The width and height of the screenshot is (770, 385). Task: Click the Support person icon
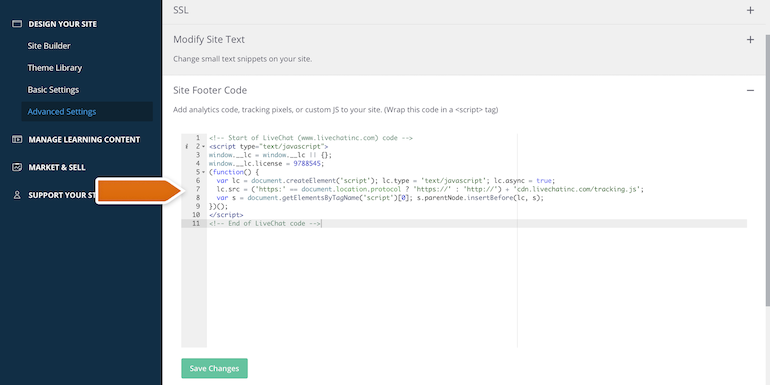pos(17,195)
